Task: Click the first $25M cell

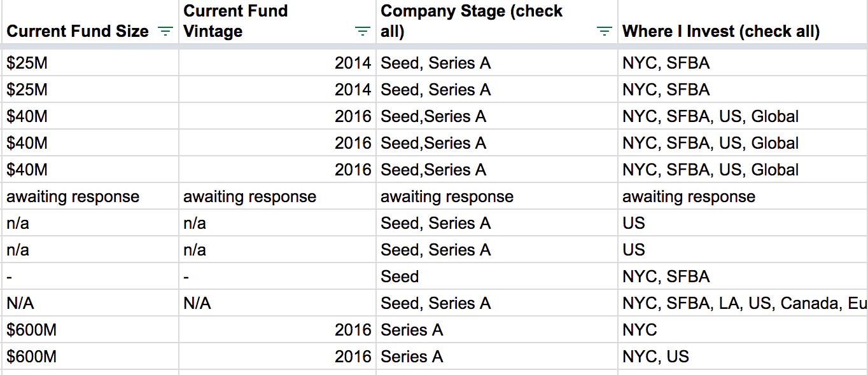Action: tap(25, 62)
